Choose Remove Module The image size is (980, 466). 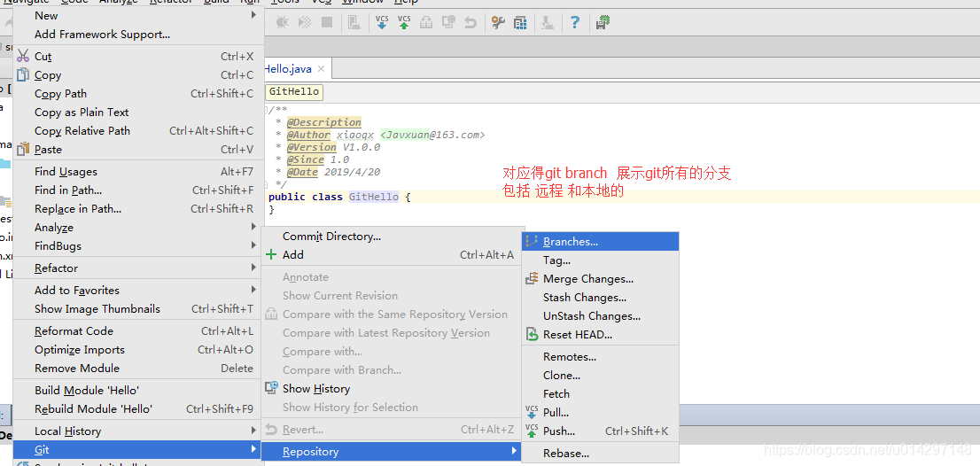click(x=138, y=369)
